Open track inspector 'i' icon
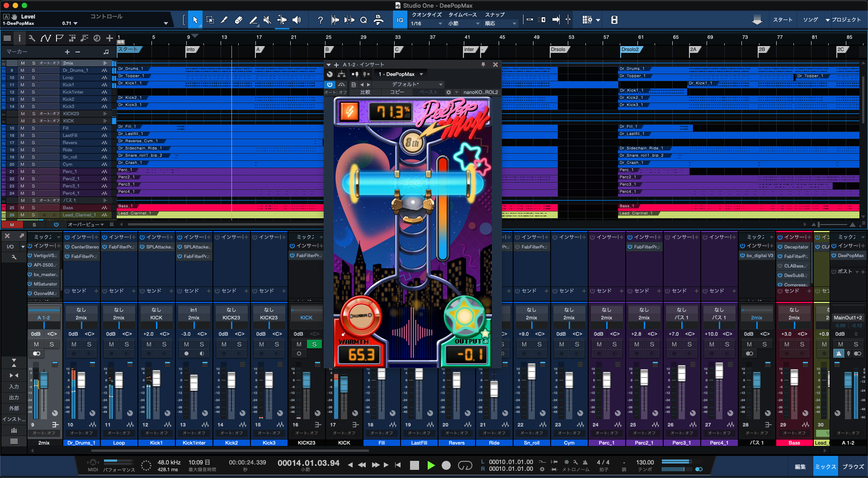Viewport: 868px width, 478px height. [19, 38]
